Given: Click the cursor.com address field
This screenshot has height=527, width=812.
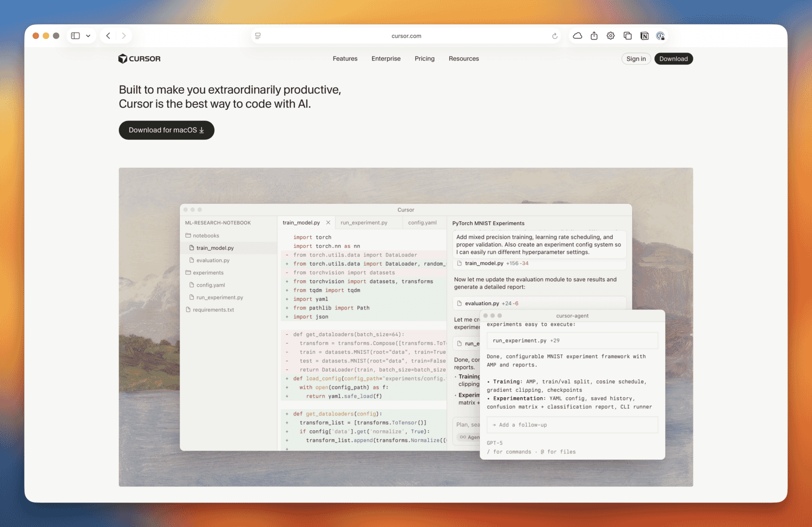Looking at the screenshot, I should [x=406, y=36].
